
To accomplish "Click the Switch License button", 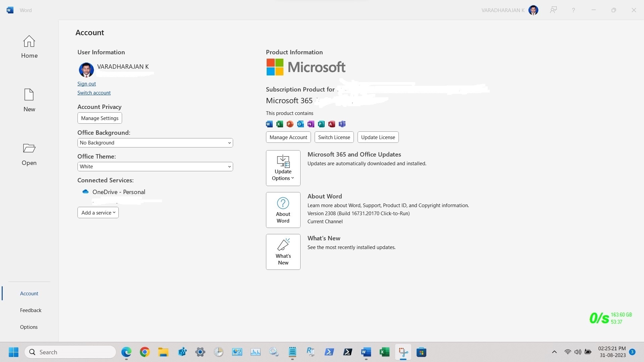I will pyautogui.click(x=334, y=137).
